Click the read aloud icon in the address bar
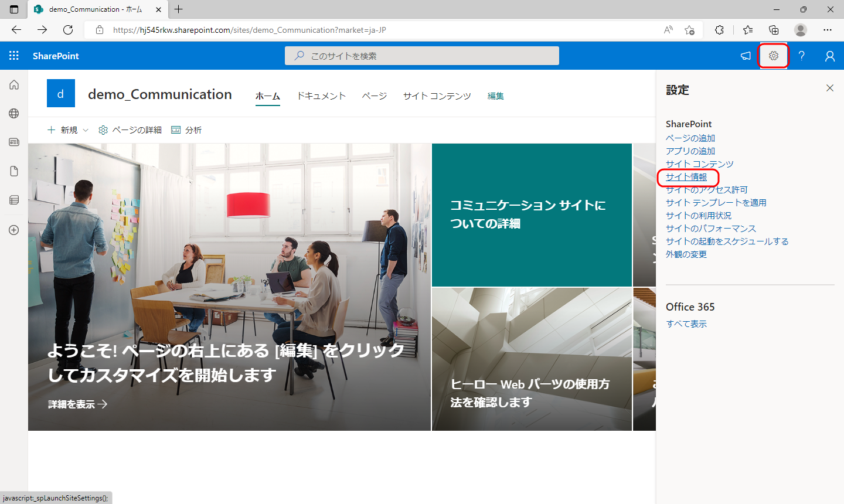The height and width of the screenshot is (504, 844). point(668,30)
